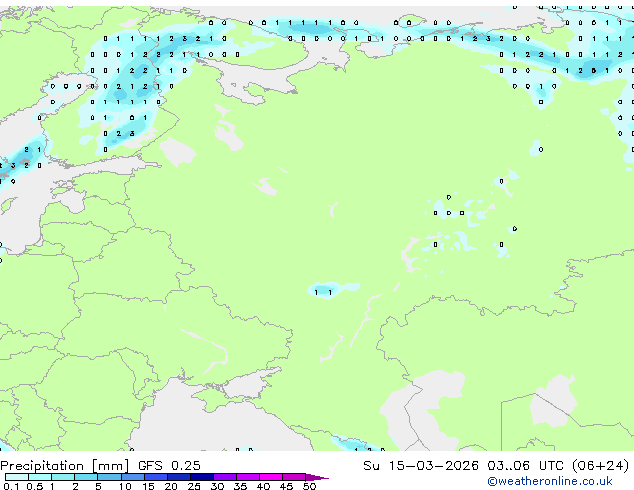Select the legend swatch between 0.5 and 1
Viewport: 634px width, 490px height.
40,477
